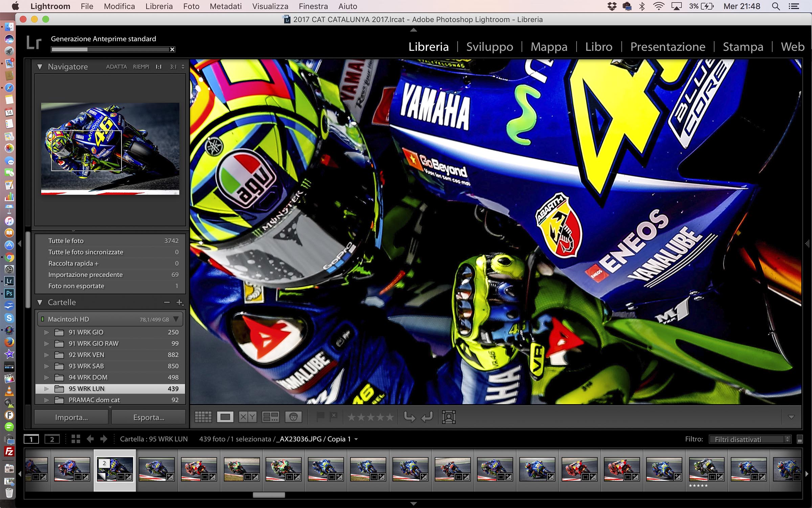Open the Sviluppo module
The height and width of the screenshot is (508, 812).
click(x=489, y=47)
